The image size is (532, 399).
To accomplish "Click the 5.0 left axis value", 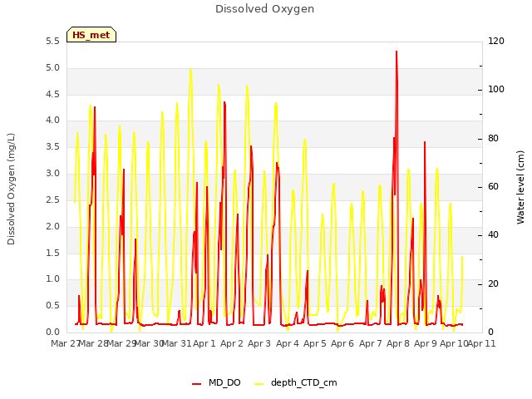I will (x=52, y=68).
